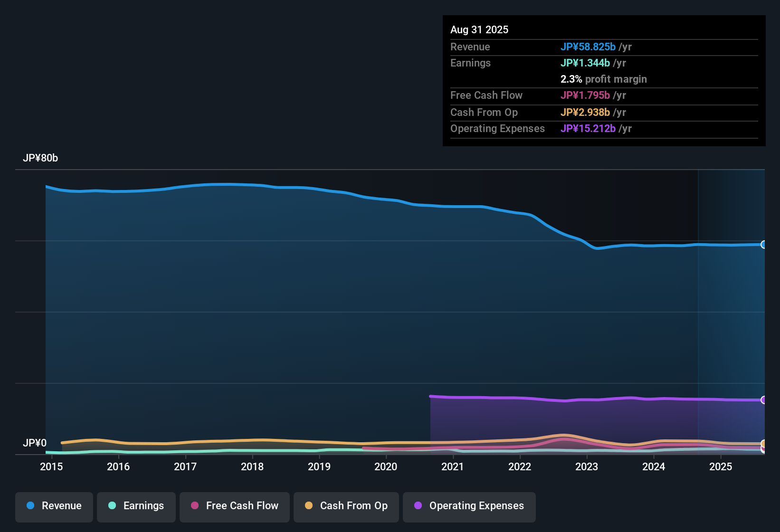Click the 2.3% profit margin text
780x532 pixels.
pos(604,79)
